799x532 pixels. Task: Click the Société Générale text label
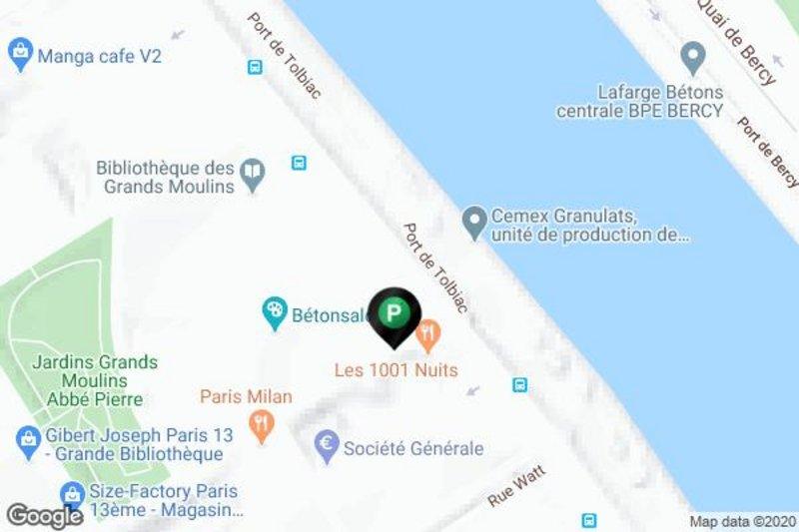(x=413, y=448)
